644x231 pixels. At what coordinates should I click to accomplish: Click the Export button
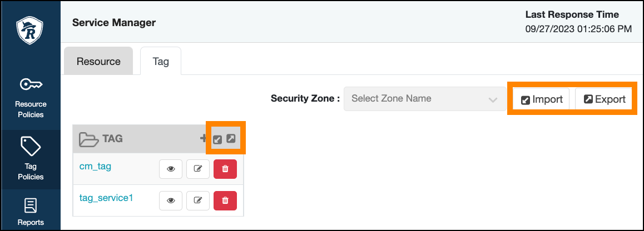(x=605, y=100)
